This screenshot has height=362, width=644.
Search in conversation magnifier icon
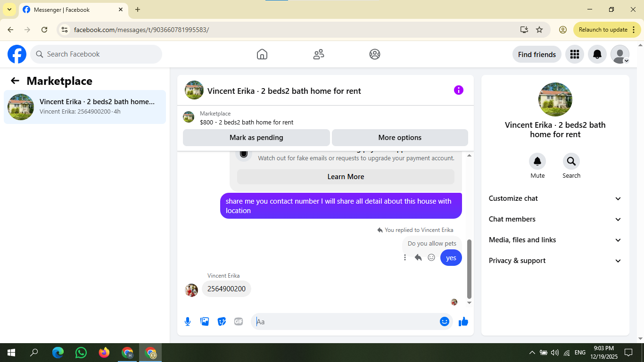point(571,161)
